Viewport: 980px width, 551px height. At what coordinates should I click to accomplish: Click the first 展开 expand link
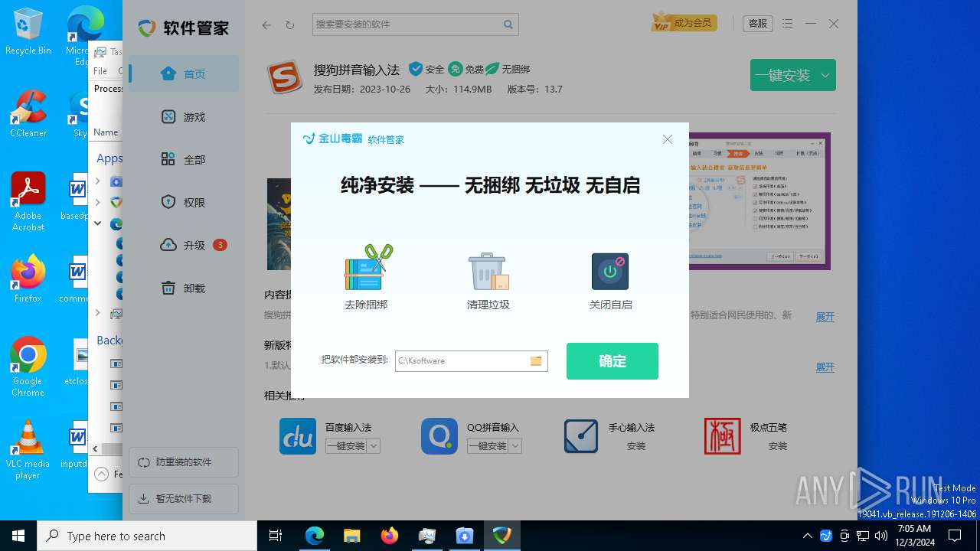[825, 317]
